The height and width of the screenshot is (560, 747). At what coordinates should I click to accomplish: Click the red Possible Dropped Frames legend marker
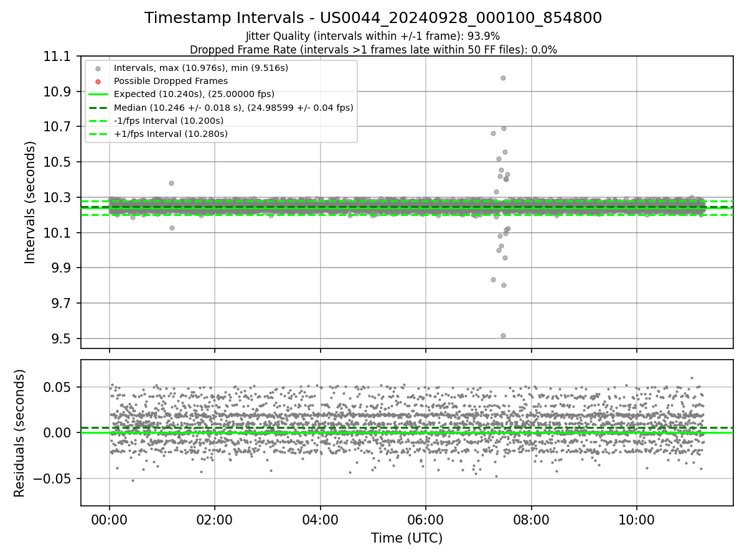(98, 82)
